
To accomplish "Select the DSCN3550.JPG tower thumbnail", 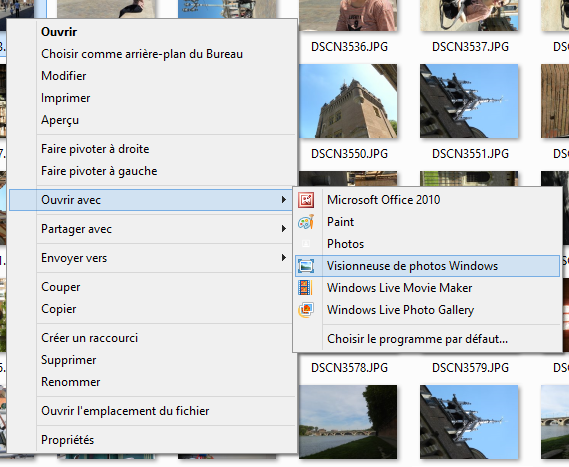I will click(348, 101).
